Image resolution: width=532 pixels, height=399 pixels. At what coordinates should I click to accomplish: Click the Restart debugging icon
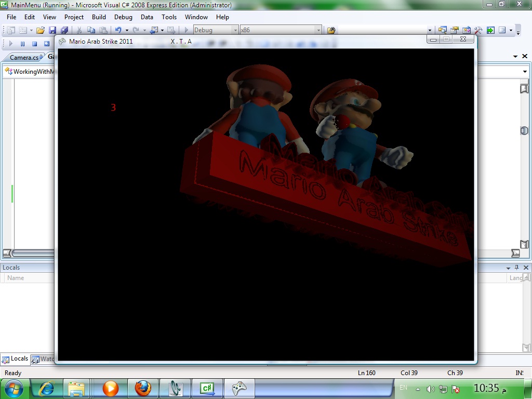(x=46, y=44)
